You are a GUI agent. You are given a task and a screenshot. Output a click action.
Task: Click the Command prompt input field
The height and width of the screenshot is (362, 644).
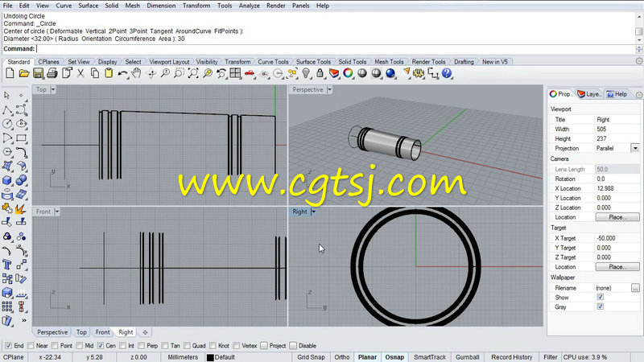point(335,49)
